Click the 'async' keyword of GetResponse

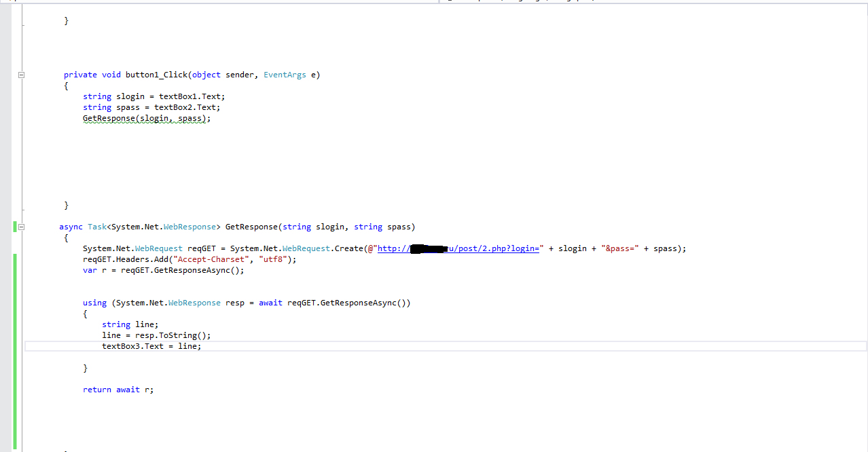[x=71, y=227]
